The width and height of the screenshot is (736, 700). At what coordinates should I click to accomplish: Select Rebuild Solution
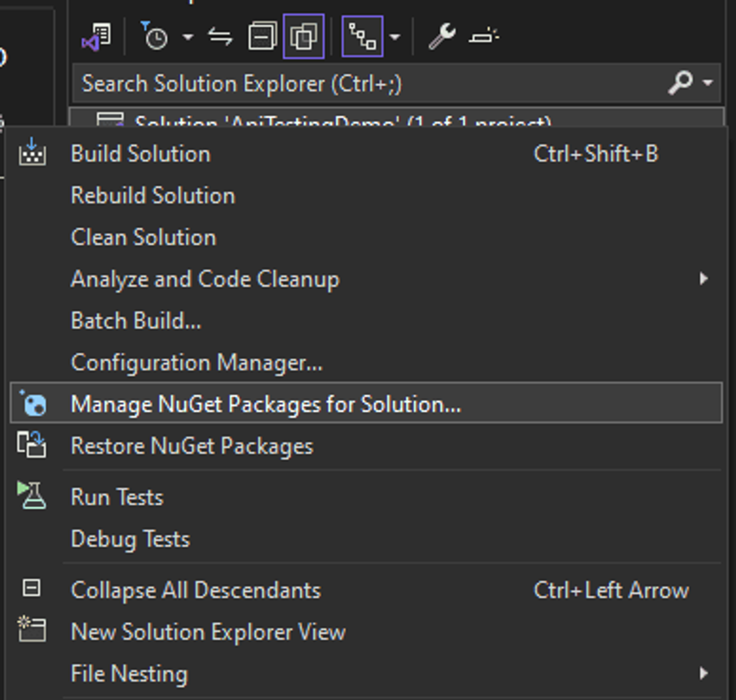[x=365, y=196]
